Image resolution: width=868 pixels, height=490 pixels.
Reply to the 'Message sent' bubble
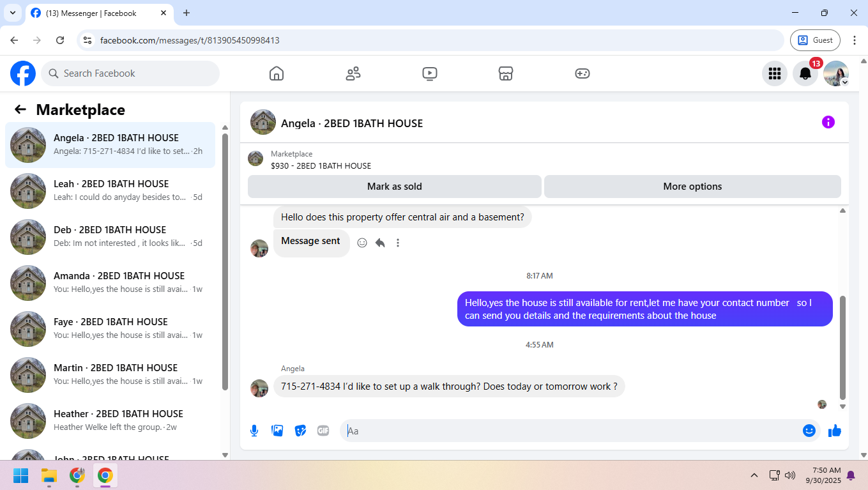pyautogui.click(x=380, y=243)
